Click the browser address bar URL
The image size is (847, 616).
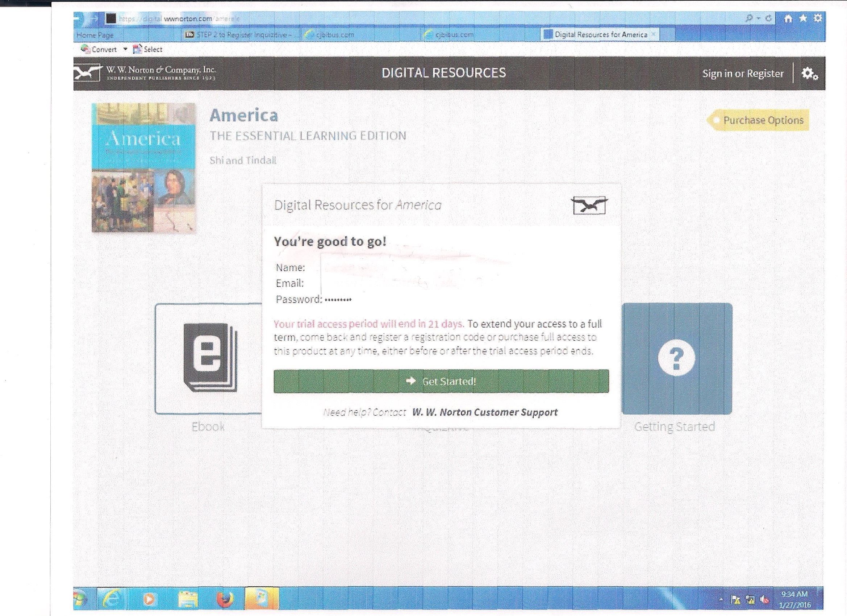click(179, 18)
